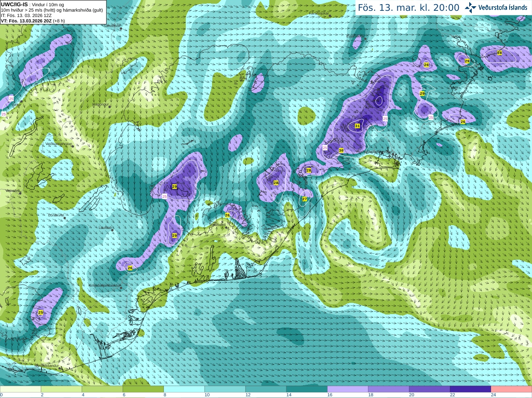Click the Hornafjarðarflugvöllur place label
Image resolution: width=532 pixels, height=398 pixels.
375,152
